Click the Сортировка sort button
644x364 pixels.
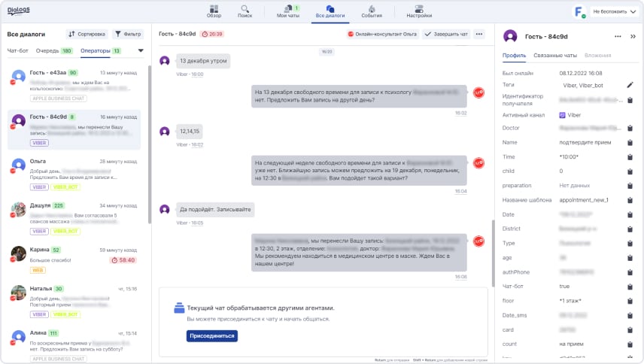pos(87,34)
